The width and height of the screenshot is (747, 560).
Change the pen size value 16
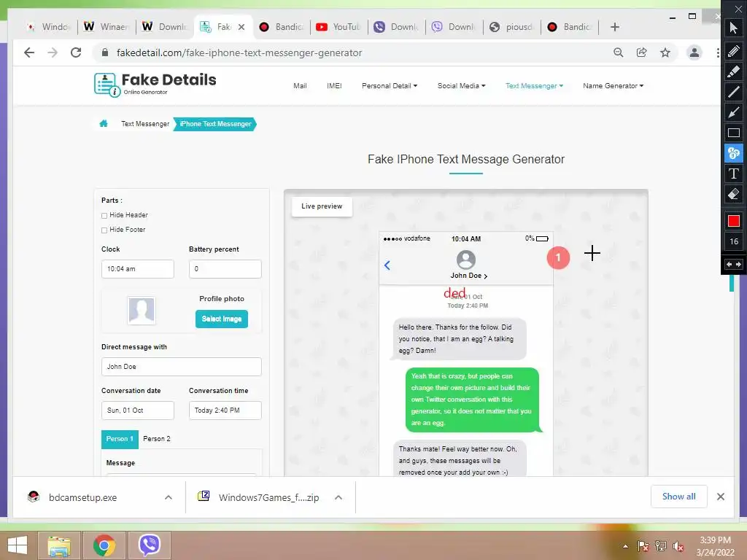[x=734, y=241]
